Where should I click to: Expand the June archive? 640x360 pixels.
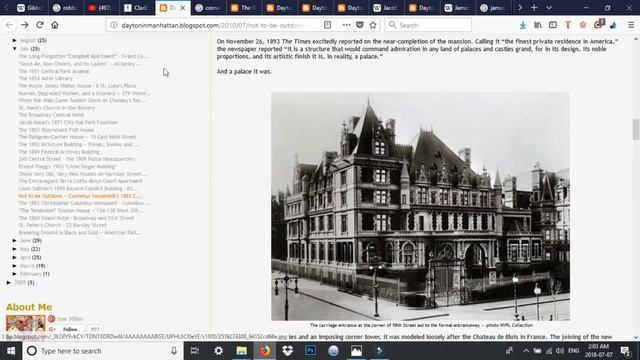(x=15, y=241)
